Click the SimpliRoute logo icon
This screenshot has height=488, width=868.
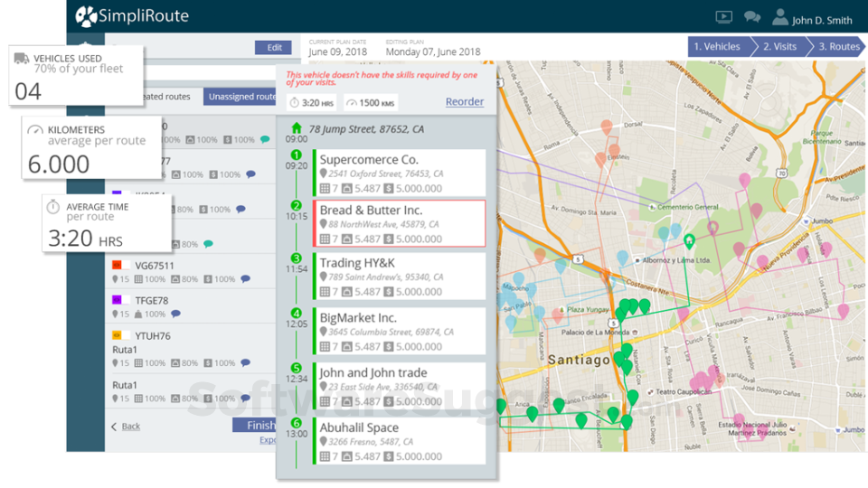click(86, 16)
